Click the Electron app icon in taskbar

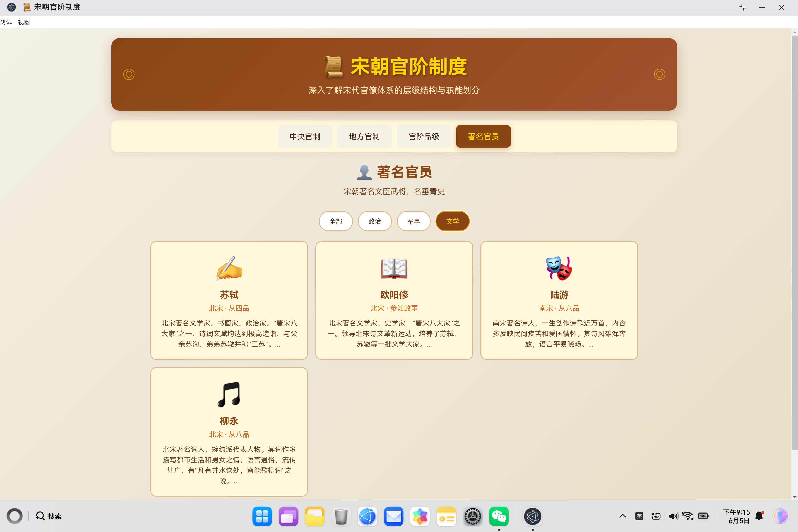pyautogui.click(x=533, y=516)
